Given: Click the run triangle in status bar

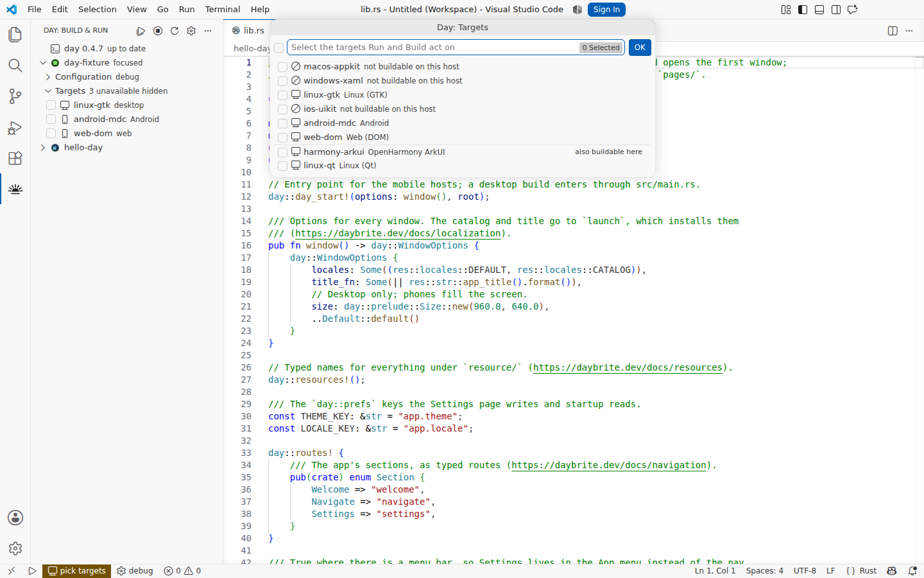Looking at the screenshot, I should (x=32, y=571).
